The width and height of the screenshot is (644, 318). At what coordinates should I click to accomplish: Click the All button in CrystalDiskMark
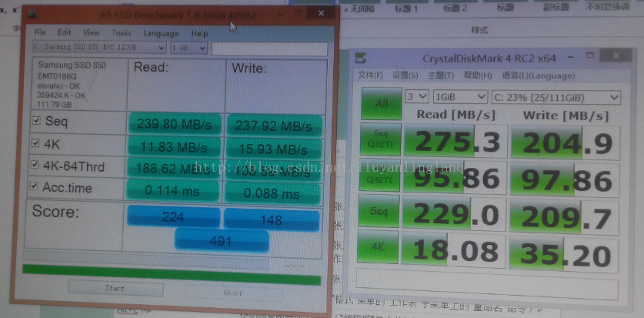382,103
